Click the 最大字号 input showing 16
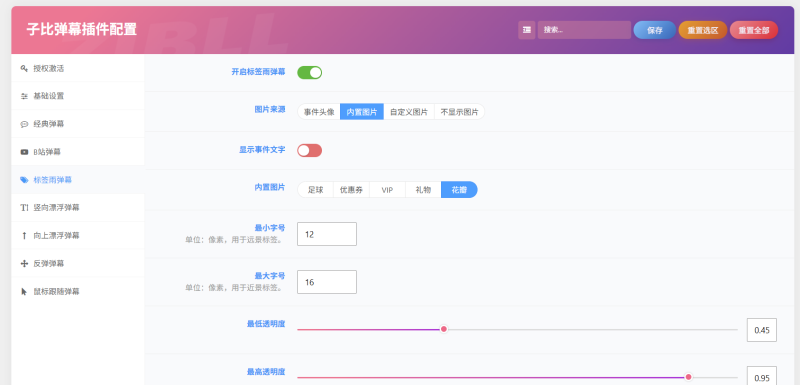The width and height of the screenshot is (800, 385). coord(327,282)
